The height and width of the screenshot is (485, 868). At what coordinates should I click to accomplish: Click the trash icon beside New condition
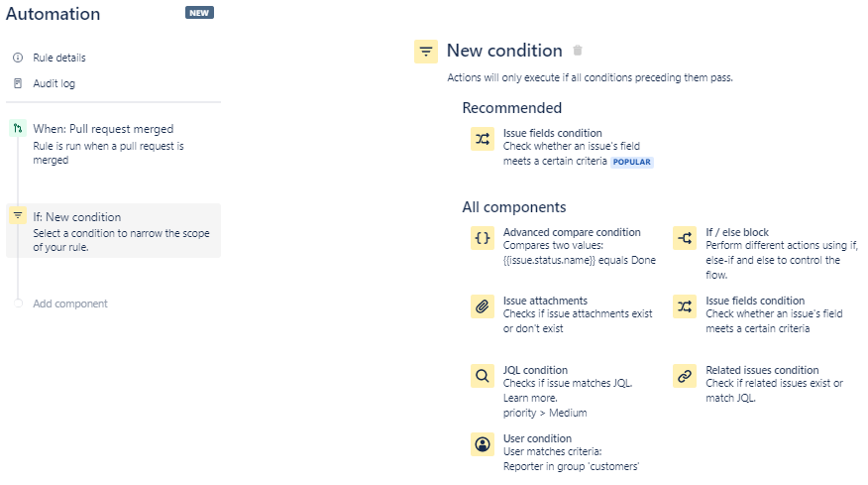click(x=578, y=51)
